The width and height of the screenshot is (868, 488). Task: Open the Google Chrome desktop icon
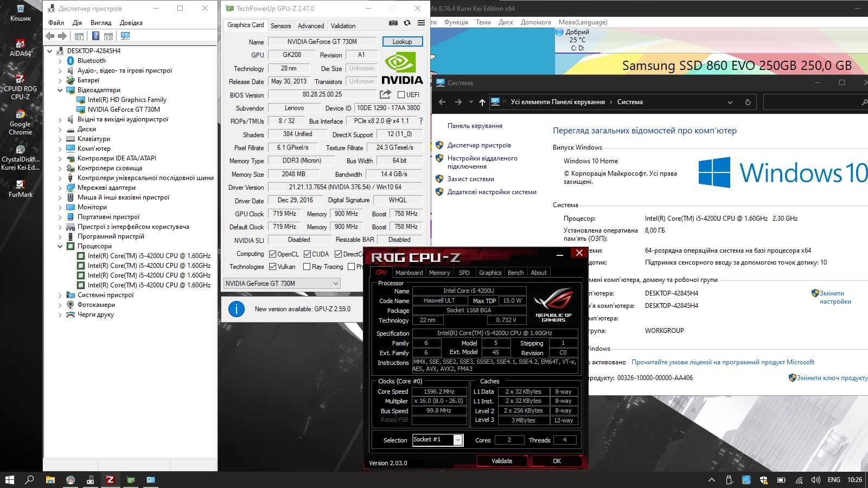[x=20, y=122]
